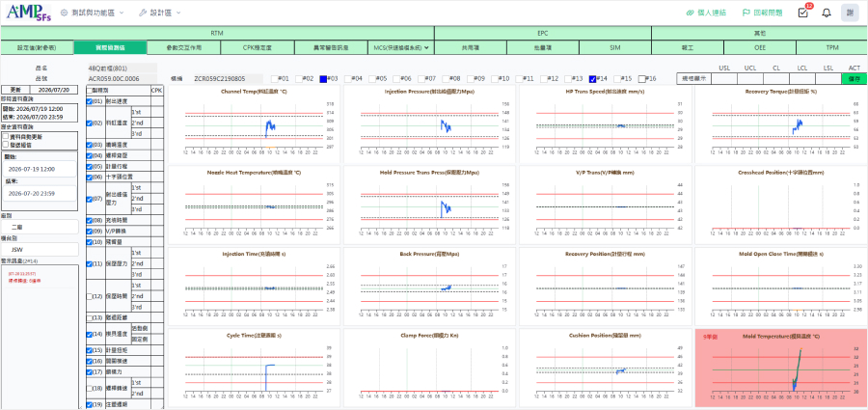Click the user avatar in top-right corner

850,13
